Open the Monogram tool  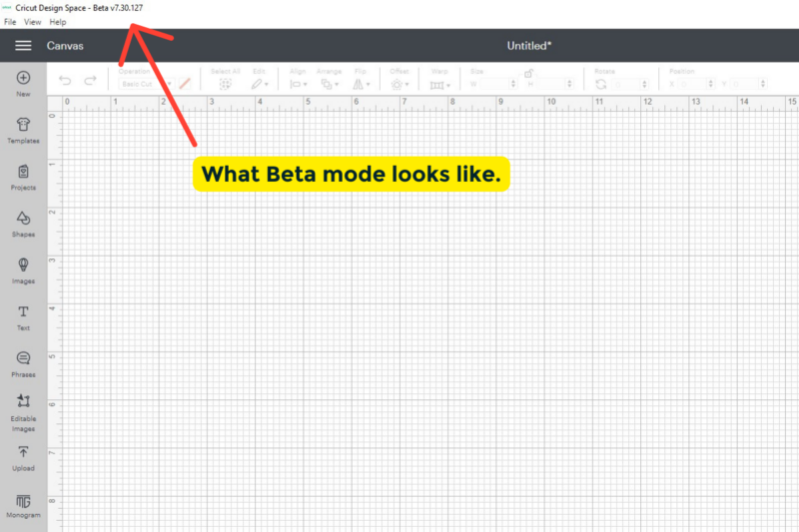click(x=23, y=506)
